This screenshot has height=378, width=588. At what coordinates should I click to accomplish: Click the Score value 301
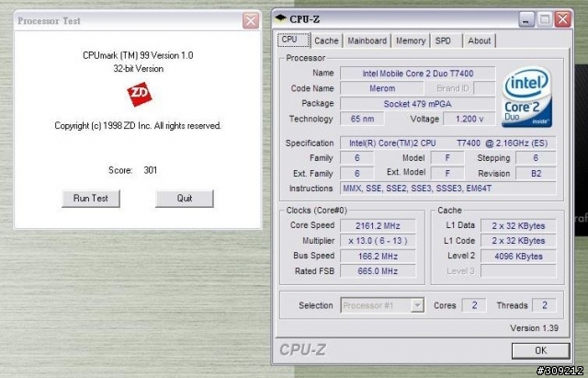tap(151, 170)
